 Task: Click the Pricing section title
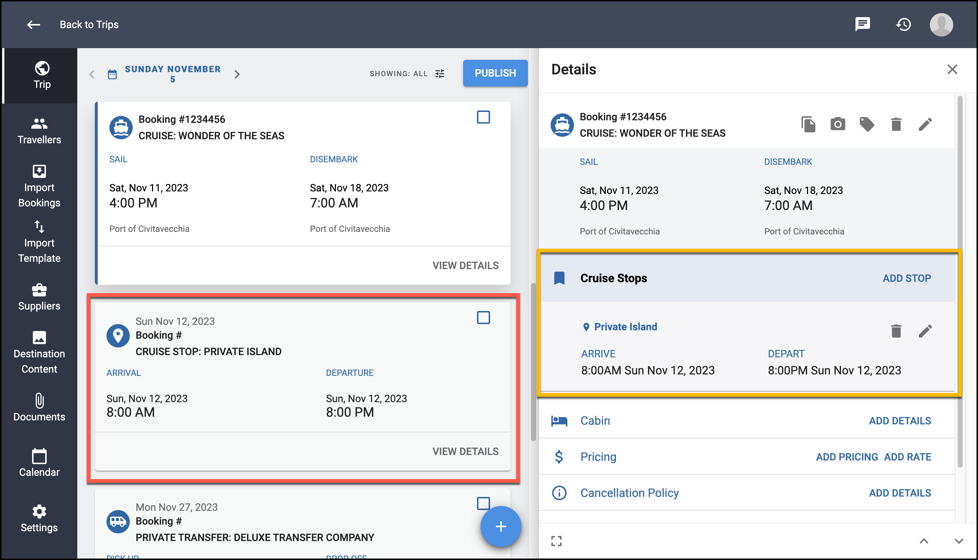(x=598, y=457)
